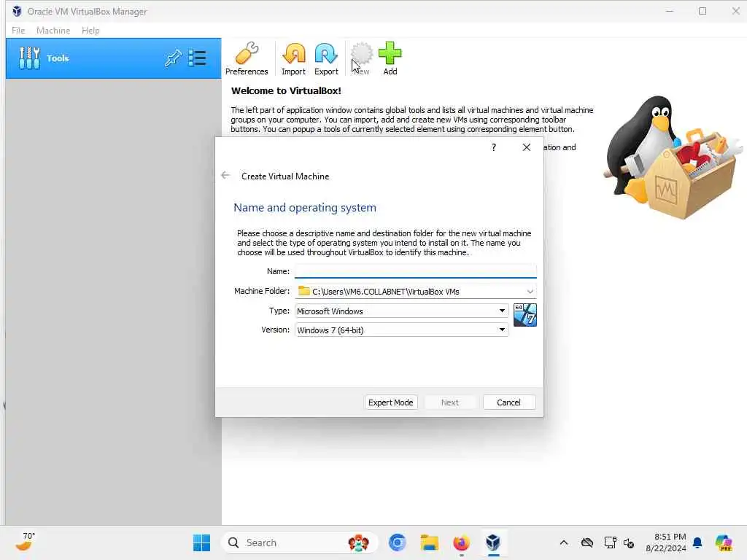
Task: Click the Import appliance toolbar icon
Action: 293,58
